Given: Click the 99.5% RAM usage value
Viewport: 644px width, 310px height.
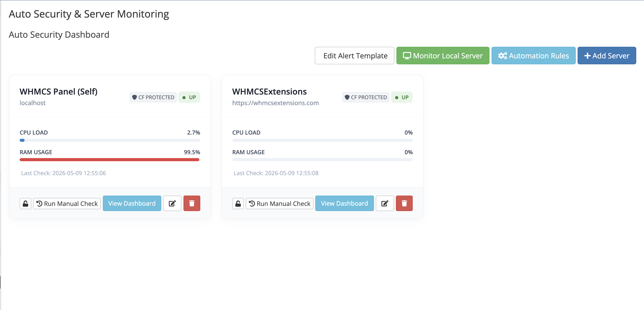Looking at the screenshot, I should pyautogui.click(x=192, y=152).
